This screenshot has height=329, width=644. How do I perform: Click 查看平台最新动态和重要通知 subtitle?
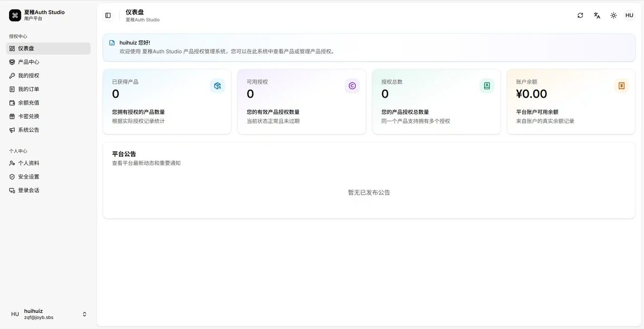pyautogui.click(x=147, y=163)
